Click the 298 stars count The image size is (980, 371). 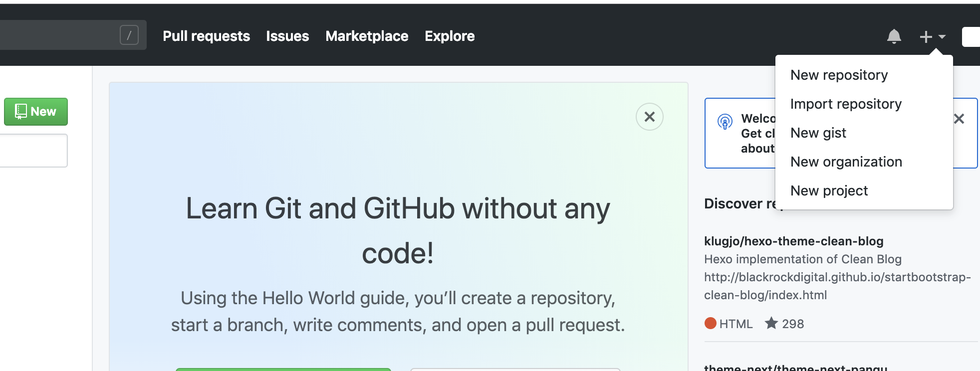pos(793,324)
